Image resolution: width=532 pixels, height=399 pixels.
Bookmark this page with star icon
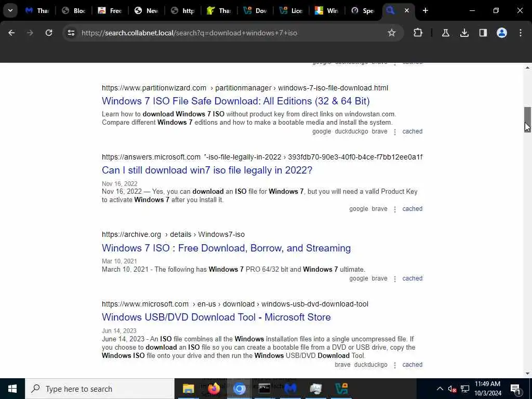point(392,33)
